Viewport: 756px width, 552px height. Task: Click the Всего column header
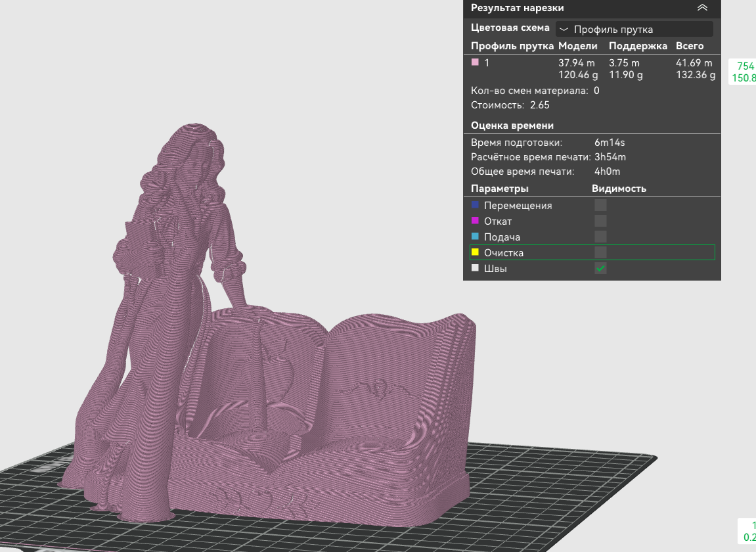[690, 46]
